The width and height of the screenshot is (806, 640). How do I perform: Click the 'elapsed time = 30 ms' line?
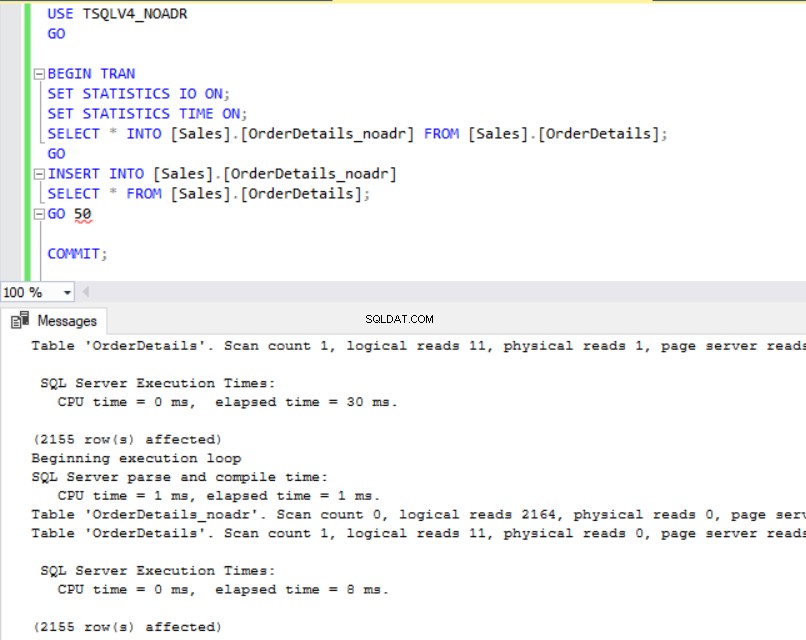point(227,402)
